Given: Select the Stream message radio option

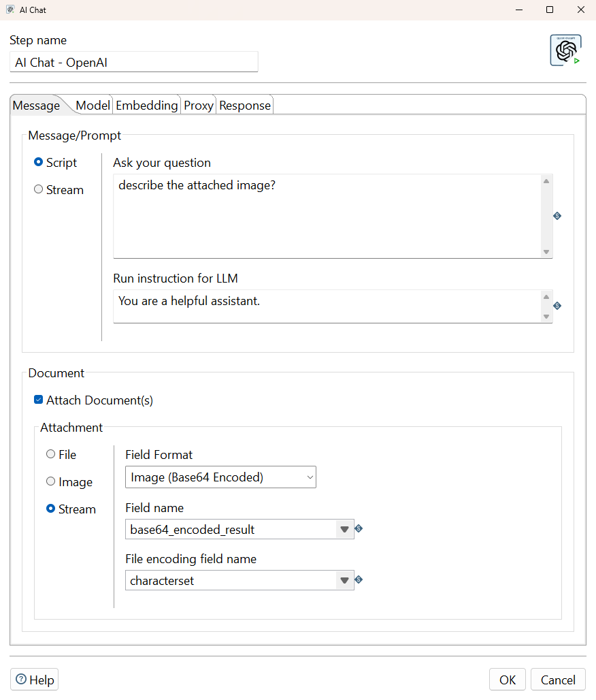Looking at the screenshot, I should (39, 190).
